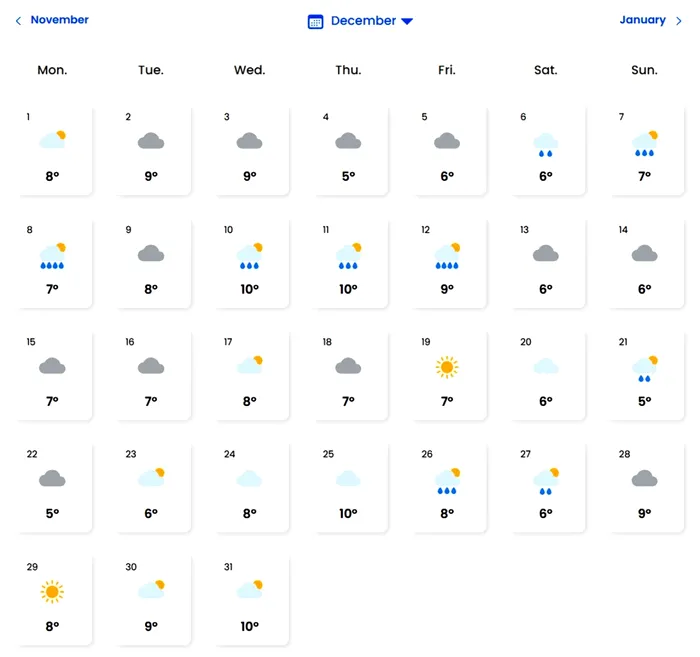Click the cloudy icon on December 28
Screen dimensions: 700x657
click(x=644, y=480)
